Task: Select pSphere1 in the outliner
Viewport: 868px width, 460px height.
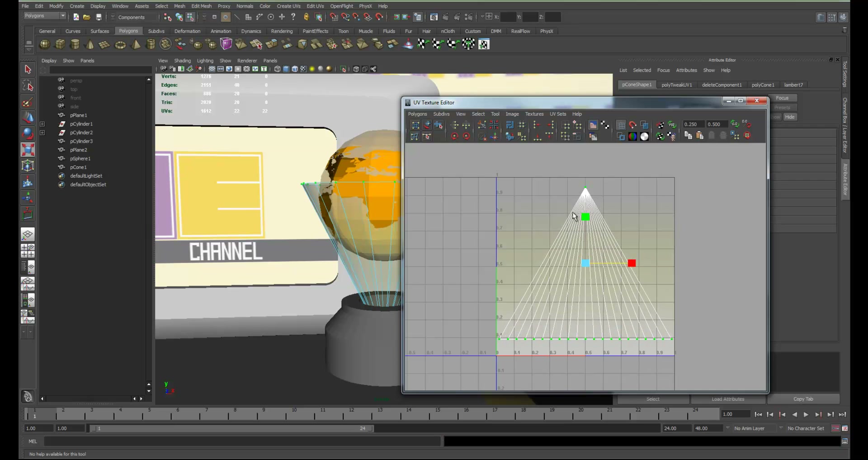Action: (80, 159)
